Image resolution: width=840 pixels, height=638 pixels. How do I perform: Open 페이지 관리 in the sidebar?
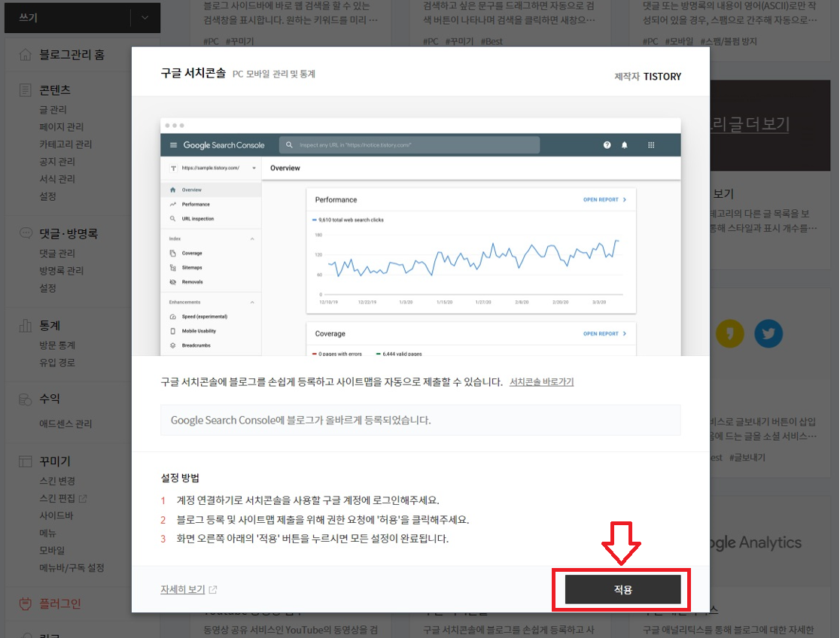(x=62, y=127)
